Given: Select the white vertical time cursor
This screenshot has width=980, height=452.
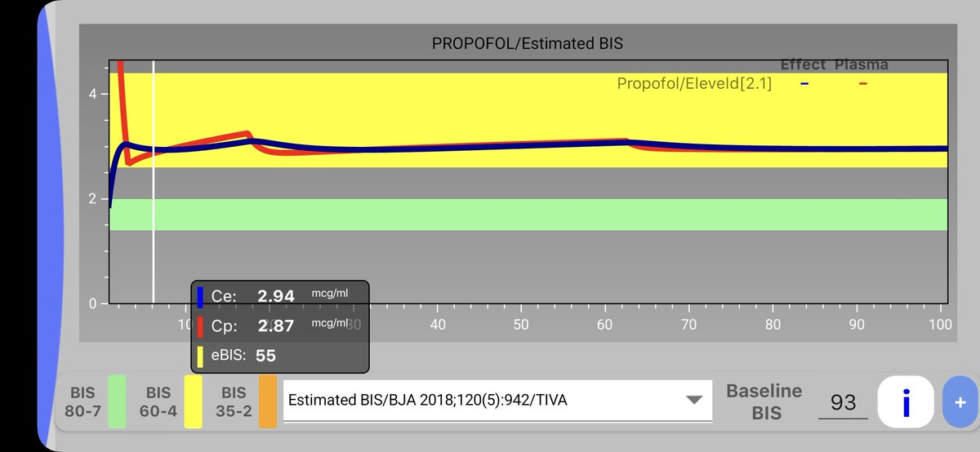Looking at the screenshot, I should coord(154,182).
